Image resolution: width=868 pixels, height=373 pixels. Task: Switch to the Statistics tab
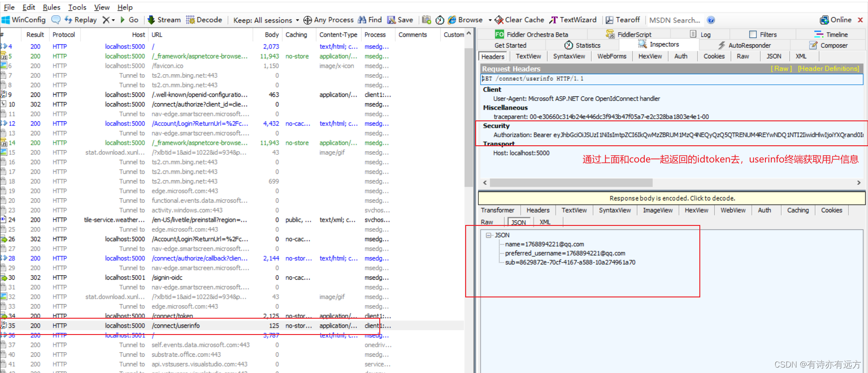click(582, 45)
